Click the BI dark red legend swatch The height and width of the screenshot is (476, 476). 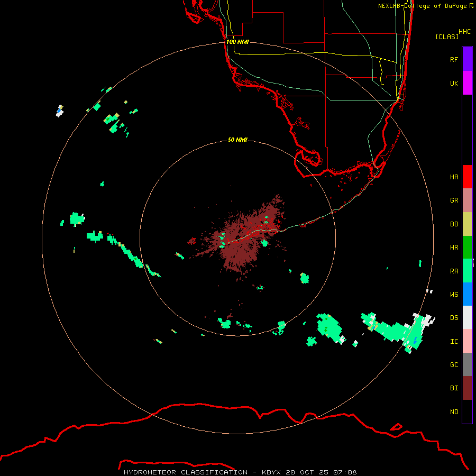[x=467, y=388]
